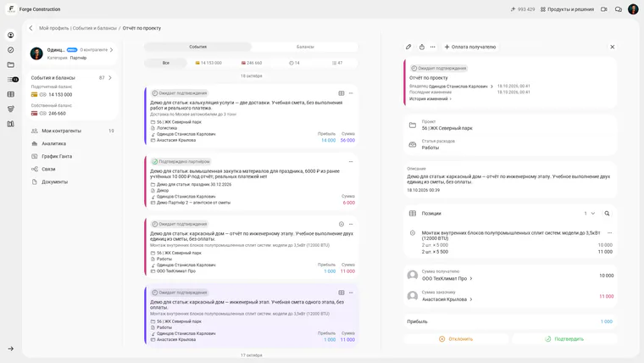The height and width of the screenshot is (363, 644).
Task: Open Статья расходов Работы field
Action: 510,144
